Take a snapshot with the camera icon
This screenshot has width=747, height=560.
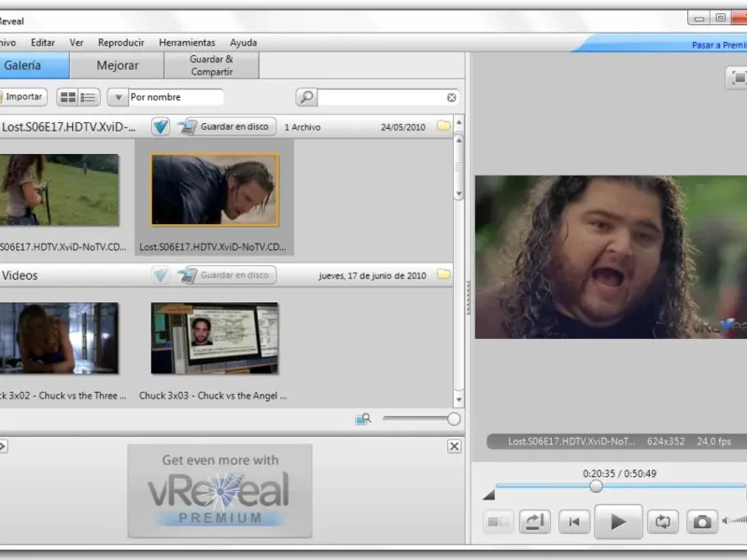coord(702,522)
